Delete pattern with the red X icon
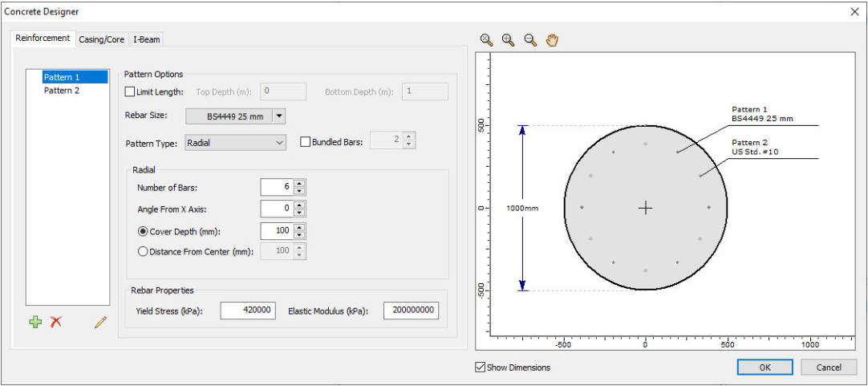The image size is (868, 386). pyautogui.click(x=56, y=322)
